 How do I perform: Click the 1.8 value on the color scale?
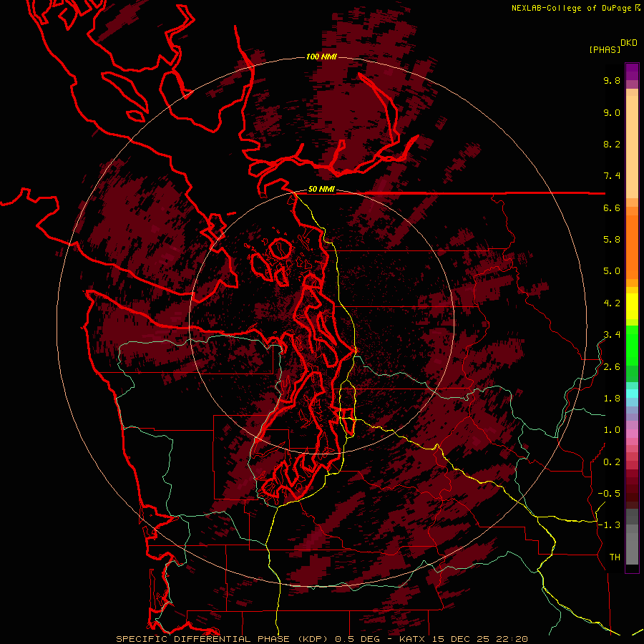pos(612,399)
